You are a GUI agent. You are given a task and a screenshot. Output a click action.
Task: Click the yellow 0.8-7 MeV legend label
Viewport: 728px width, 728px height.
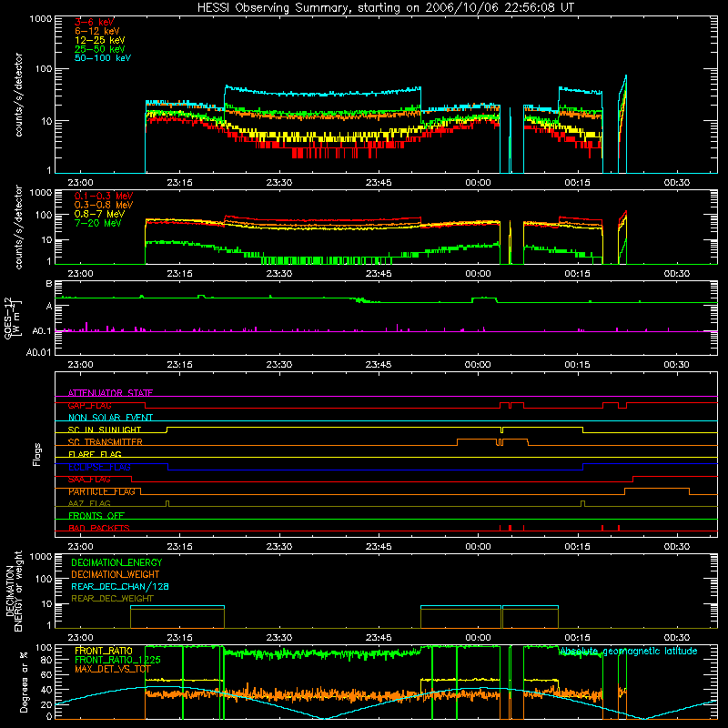99,214
